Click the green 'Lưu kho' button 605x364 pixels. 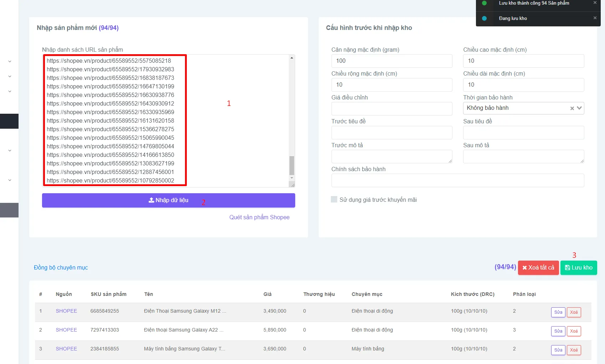pyautogui.click(x=579, y=268)
